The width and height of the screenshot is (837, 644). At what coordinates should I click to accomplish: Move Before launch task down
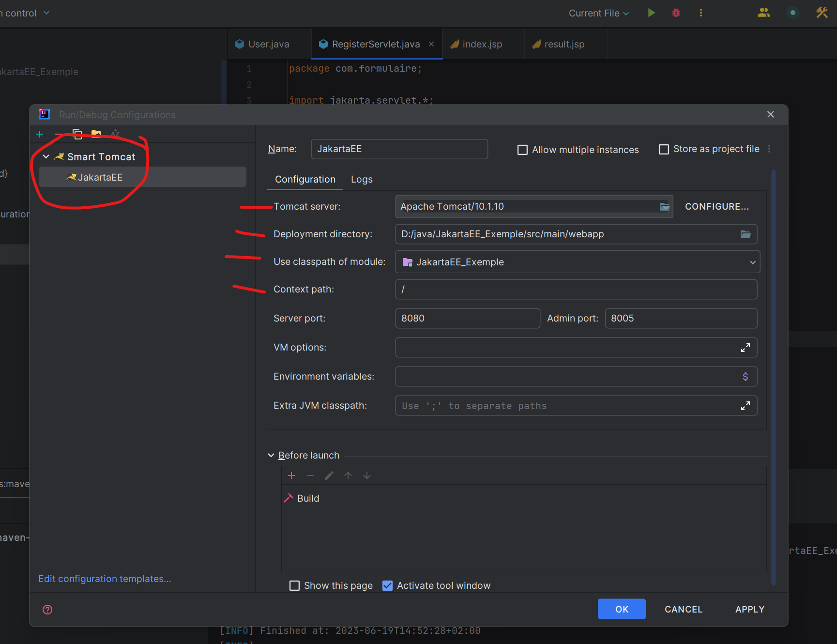click(x=367, y=475)
